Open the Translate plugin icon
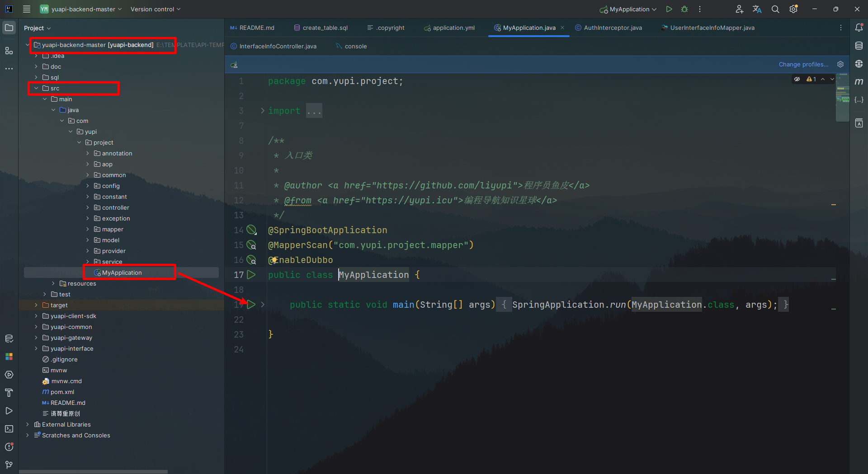This screenshot has height=474, width=868. click(757, 9)
